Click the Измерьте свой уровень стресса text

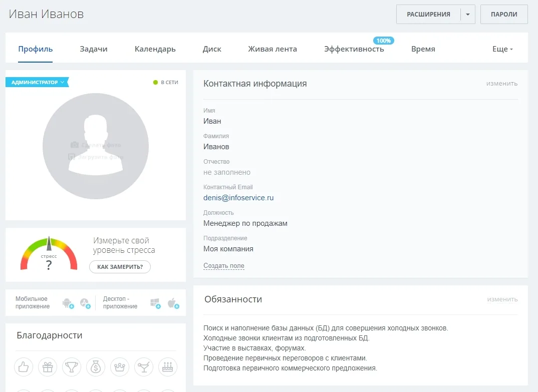[x=124, y=245]
